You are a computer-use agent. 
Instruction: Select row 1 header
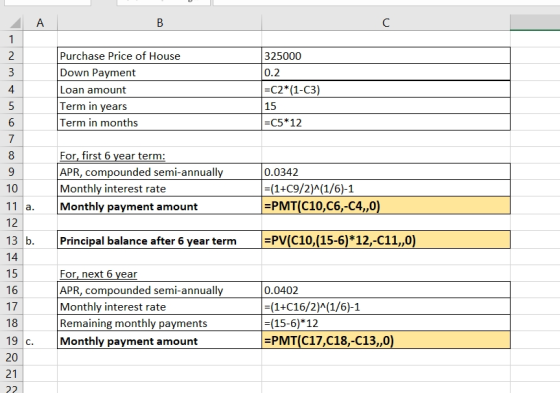(11, 39)
